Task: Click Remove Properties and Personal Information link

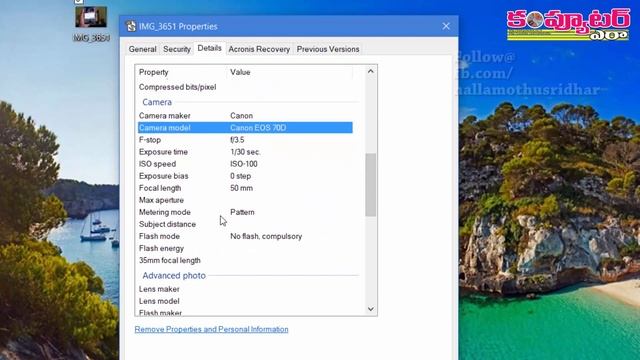Action: 211,329
